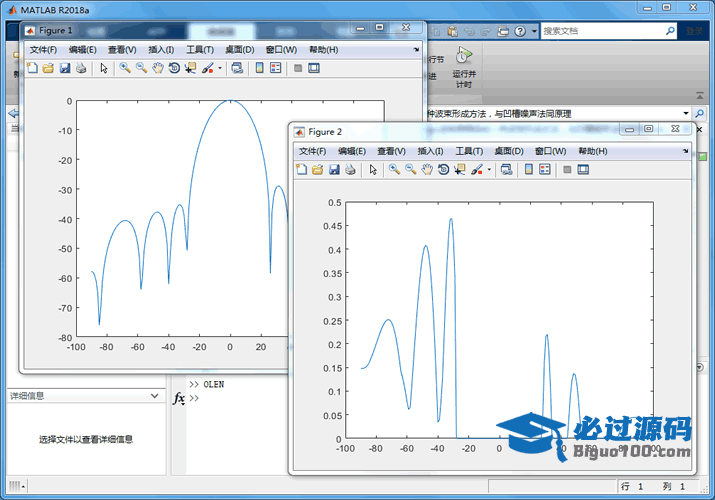Insert Colorbar icon in Figure 1 toolbar

(259, 68)
